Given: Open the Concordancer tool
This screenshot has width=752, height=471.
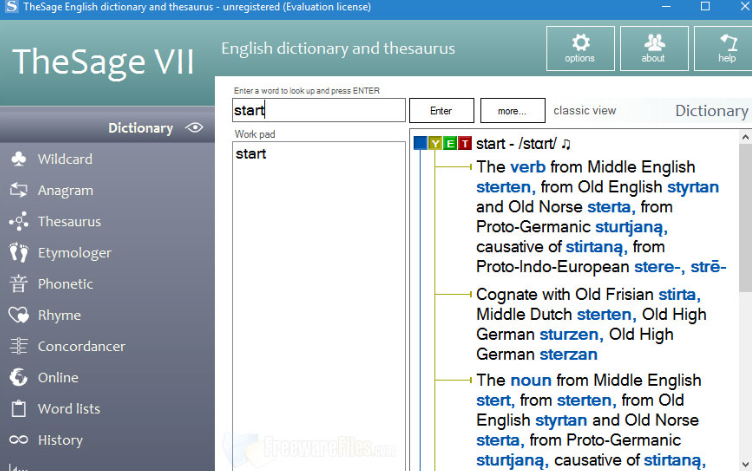Looking at the screenshot, I should [x=67, y=346].
